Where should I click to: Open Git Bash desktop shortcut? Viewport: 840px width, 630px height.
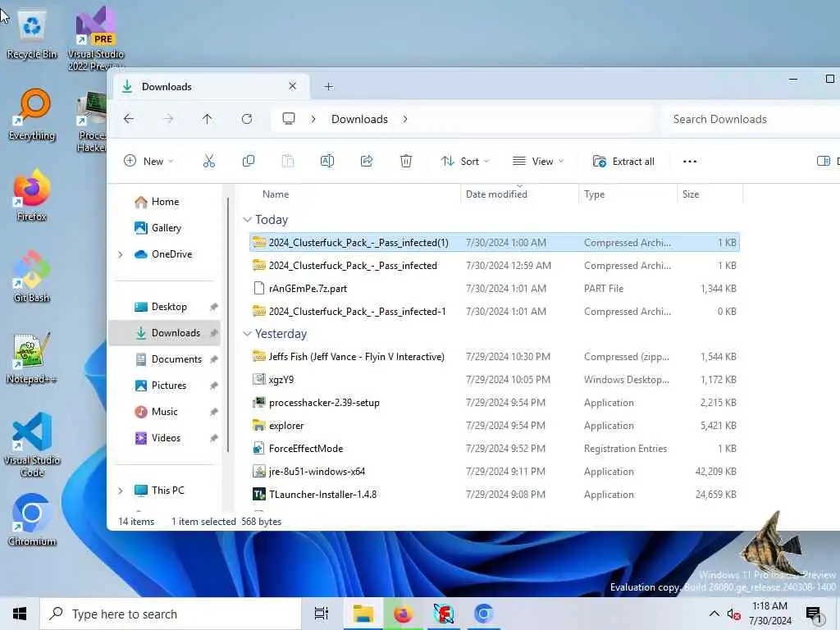32,277
